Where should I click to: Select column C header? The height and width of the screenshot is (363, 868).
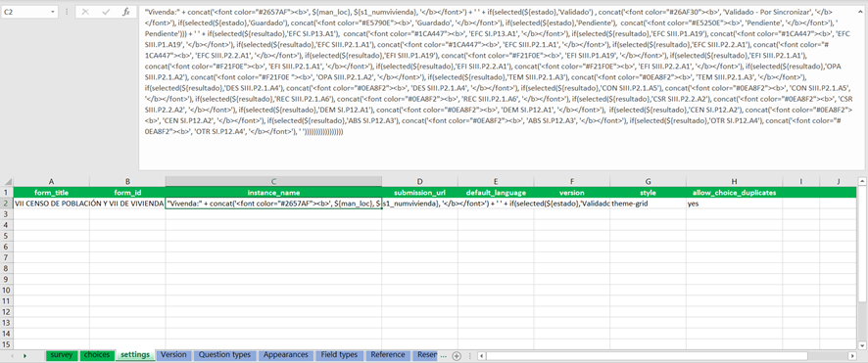(273, 181)
